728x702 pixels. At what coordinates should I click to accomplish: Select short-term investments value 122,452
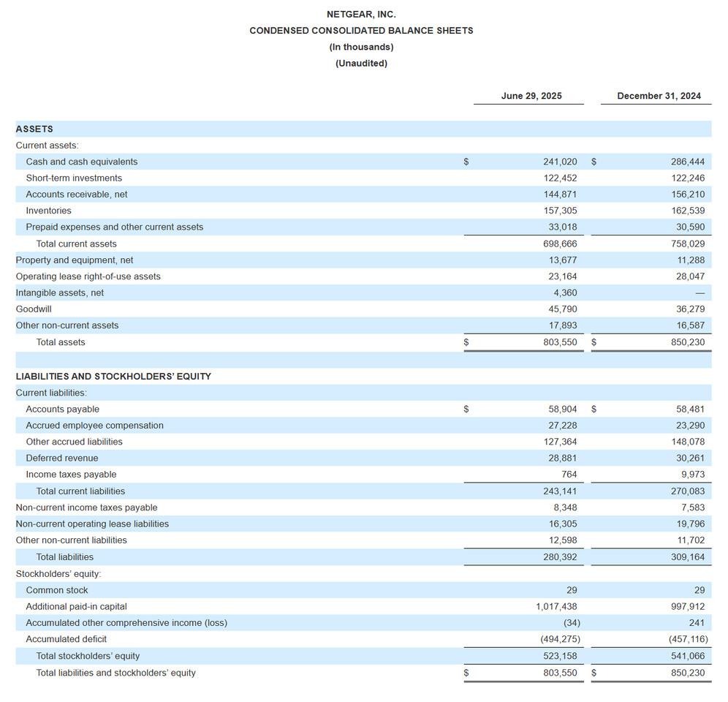point(560,178)
